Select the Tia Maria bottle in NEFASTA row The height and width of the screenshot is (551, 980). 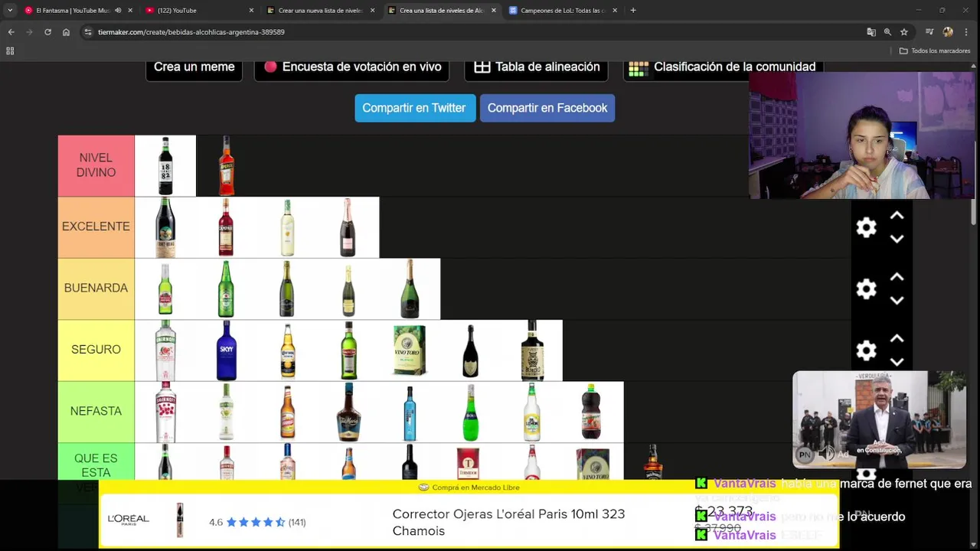point(348,411)
